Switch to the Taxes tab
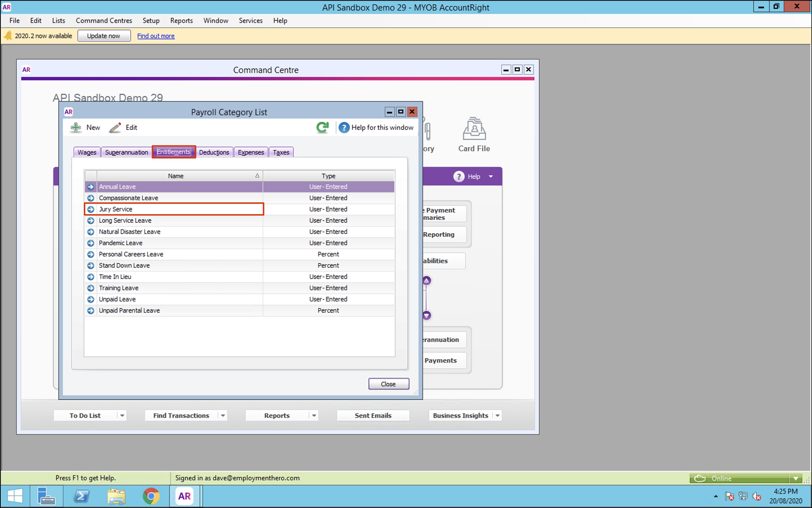Image resolution: width=812 pixels, height=508 pixels. coord(281,152)
